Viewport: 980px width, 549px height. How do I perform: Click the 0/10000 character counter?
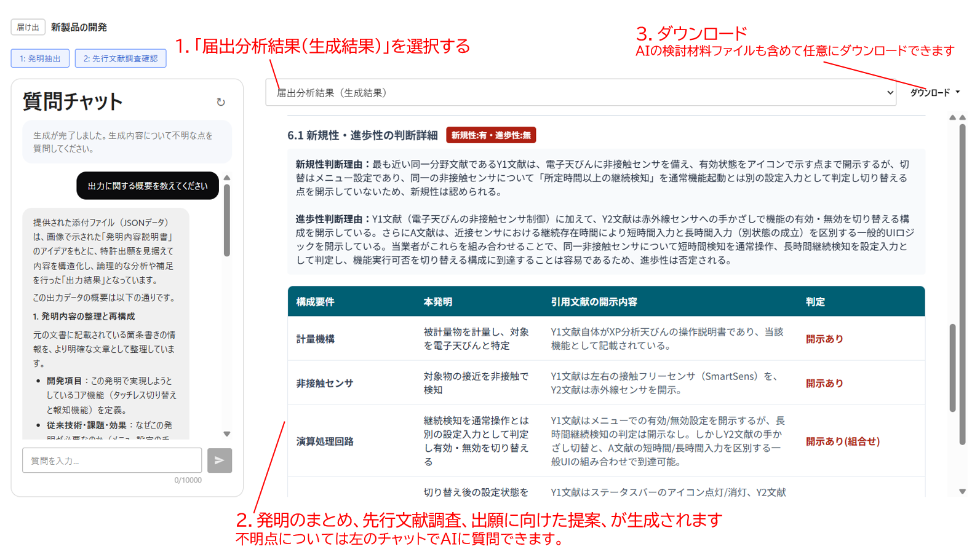(x=188, y=480)
